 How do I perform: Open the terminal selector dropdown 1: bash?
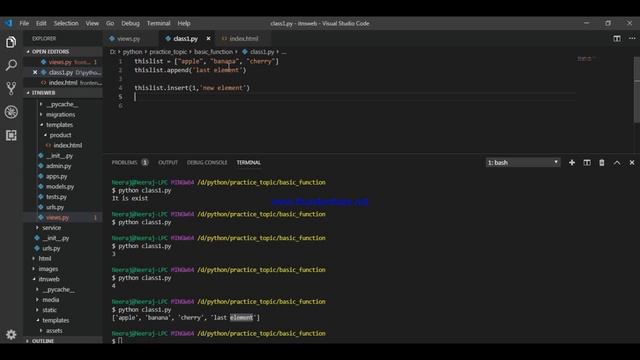(x=523, y=162)
